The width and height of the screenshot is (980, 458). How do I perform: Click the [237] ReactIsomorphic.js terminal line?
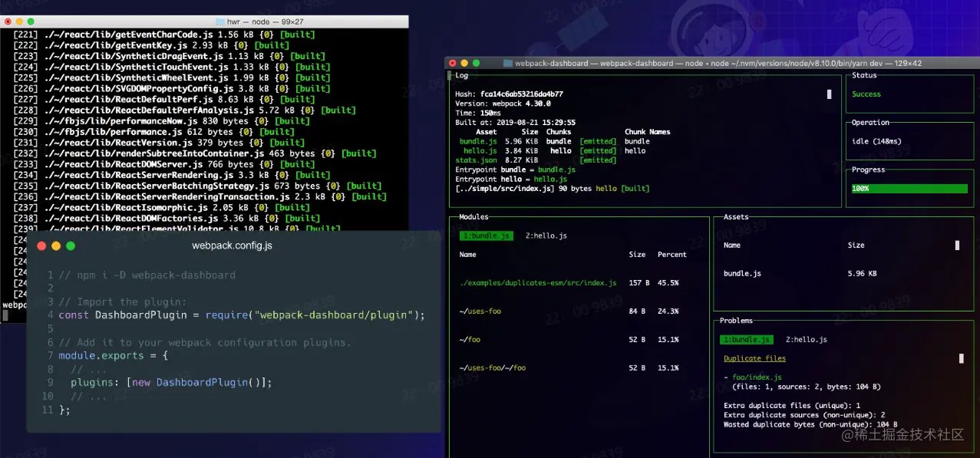162,207
